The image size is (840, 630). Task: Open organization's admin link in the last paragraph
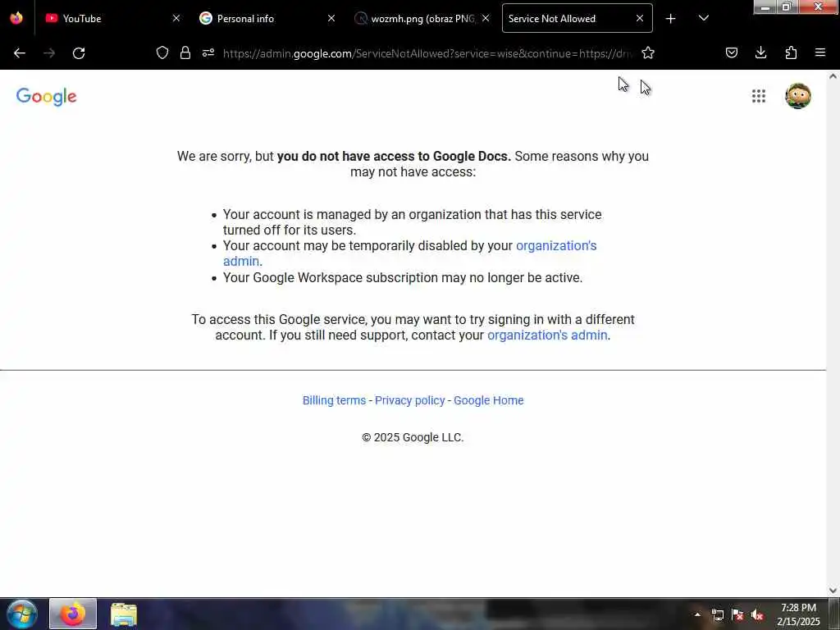[x=547, y=335]
